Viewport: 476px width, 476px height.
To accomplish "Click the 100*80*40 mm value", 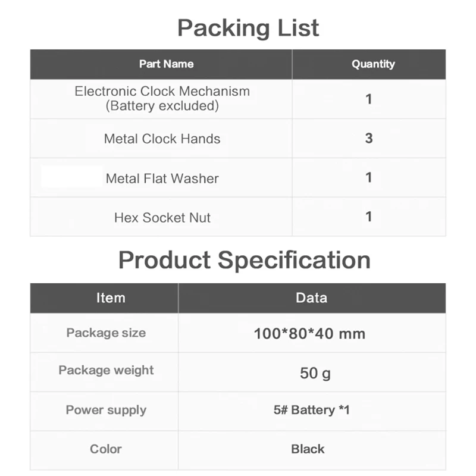I will [309, 333].
